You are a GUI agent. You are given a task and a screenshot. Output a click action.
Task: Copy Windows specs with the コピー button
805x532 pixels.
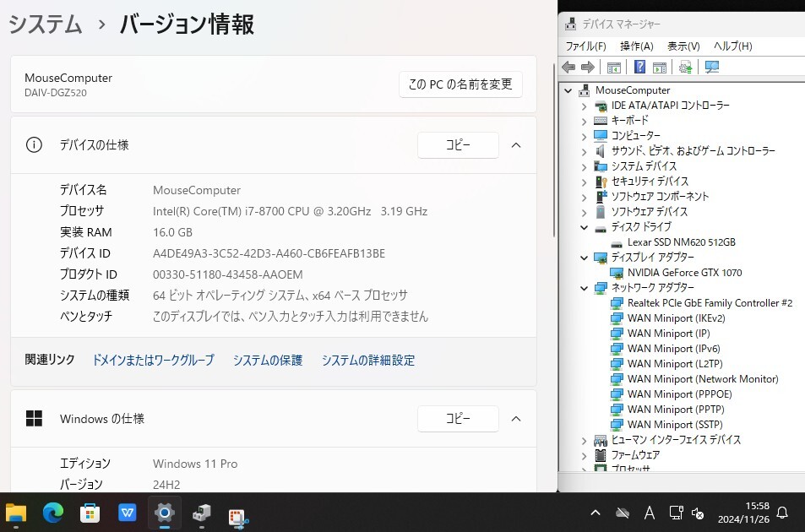pos(458,419)
